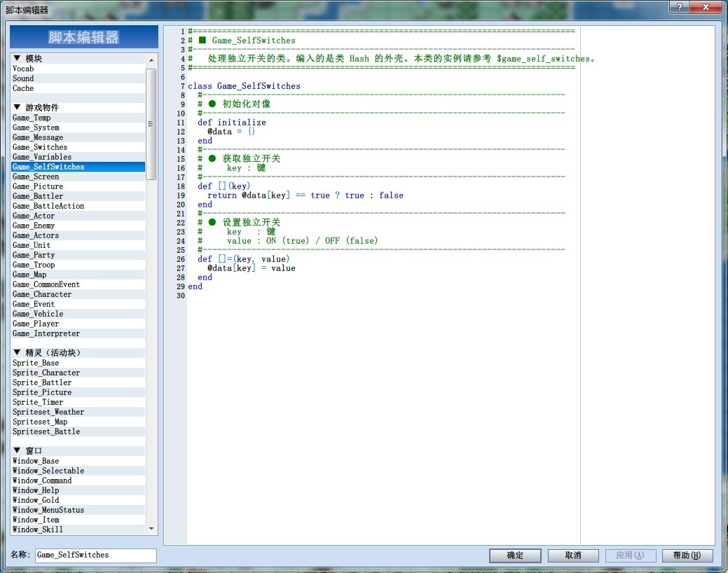The width and height of the screenshot is (728, 573).
Task: Edit the 名称 script name field
Action: point(96,555)
